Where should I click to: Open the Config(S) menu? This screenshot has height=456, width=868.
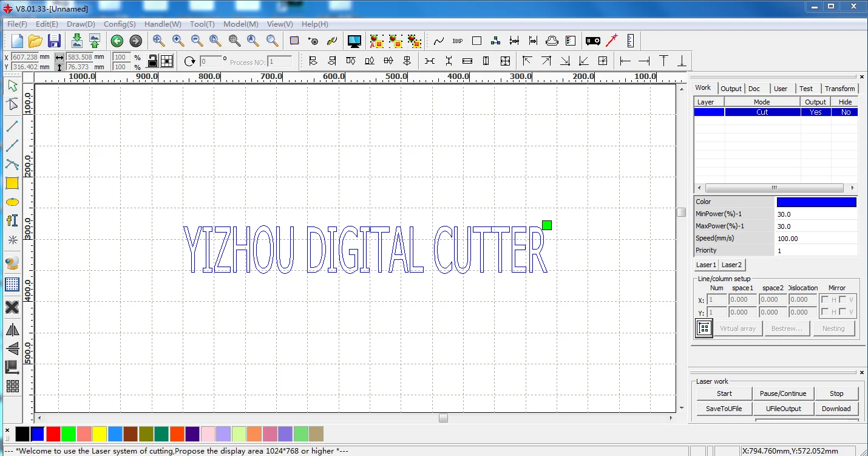[x=120, y=24]
